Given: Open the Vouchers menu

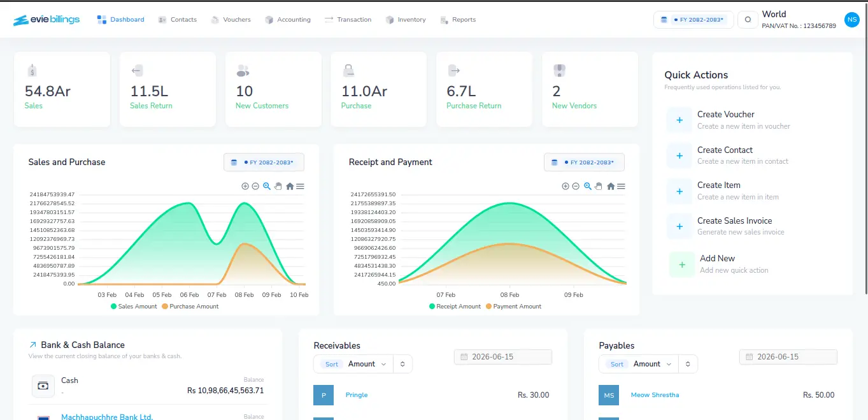Looking at the screenshot, I should 231,20.
